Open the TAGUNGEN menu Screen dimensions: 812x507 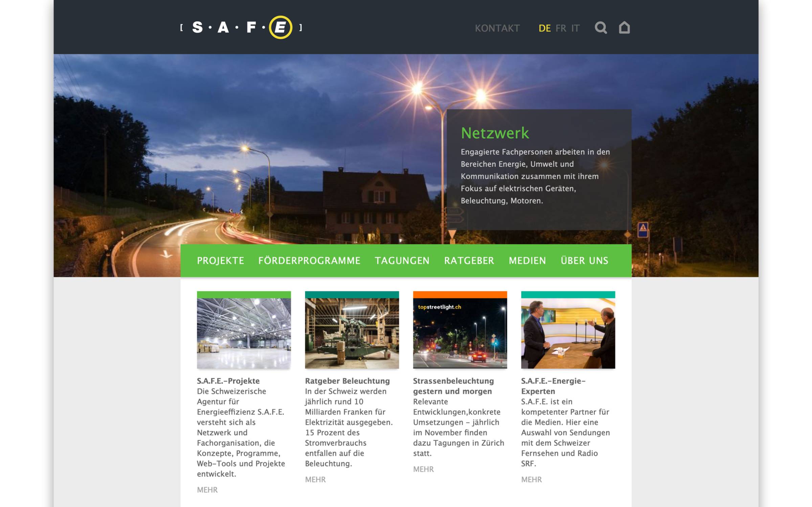(402, 260)
